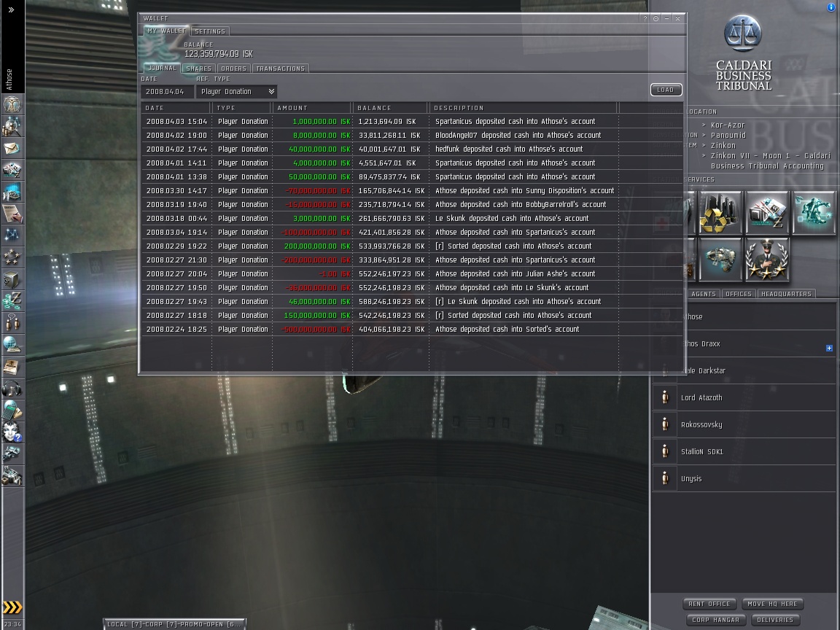Select guest Lord Atazoth

coord(744,397)
